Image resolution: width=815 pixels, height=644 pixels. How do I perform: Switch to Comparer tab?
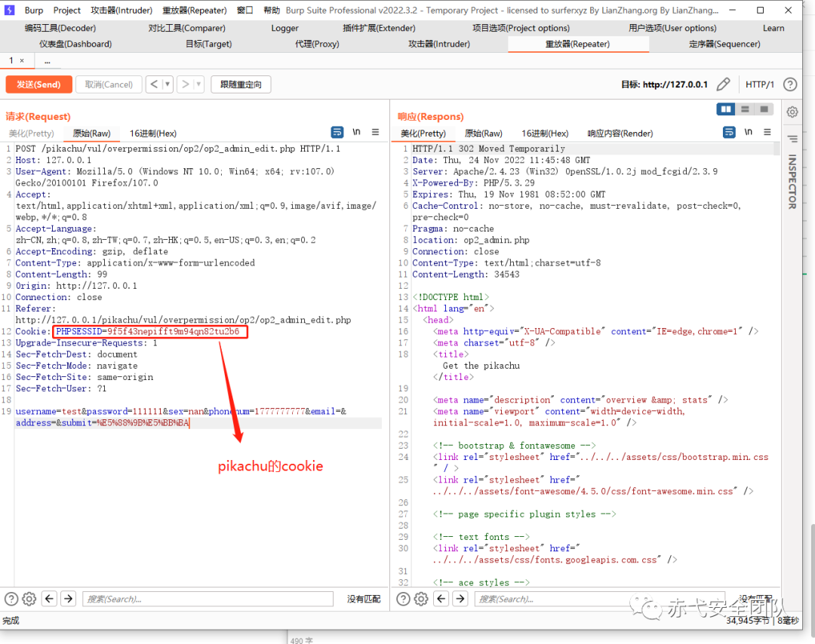click(186, 28)
